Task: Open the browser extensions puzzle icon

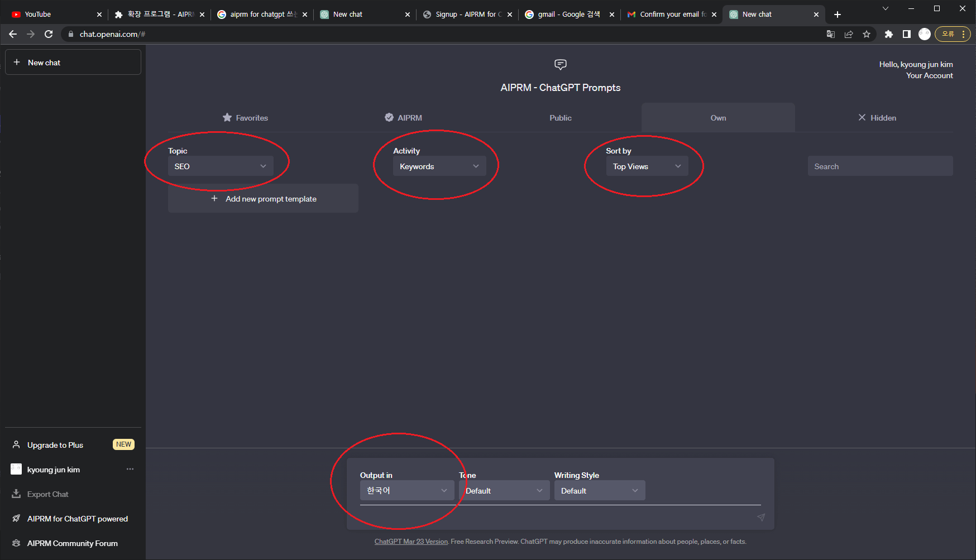Action: (x=889, y=34)
